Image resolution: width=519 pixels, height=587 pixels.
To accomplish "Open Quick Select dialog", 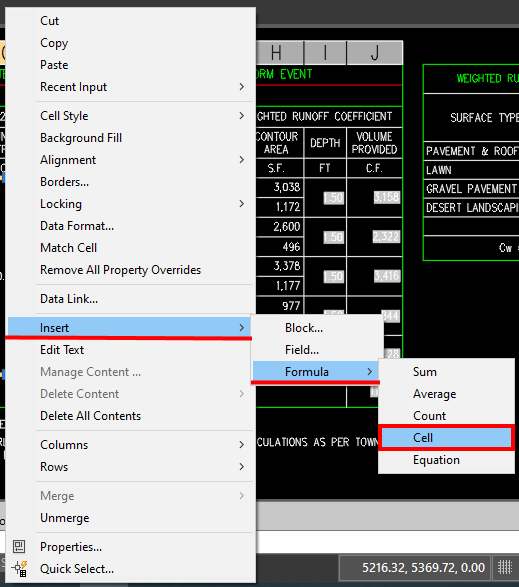I will pyautogui.click(x=130, y=569).
